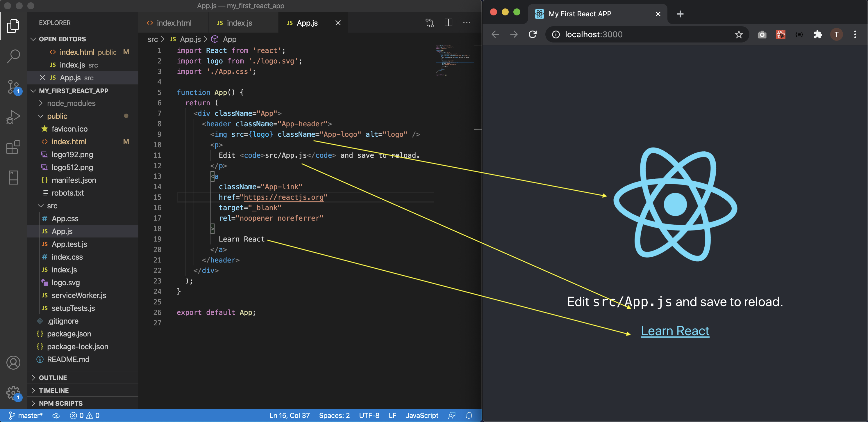This screenshot has width=868, height=422.
Task: Open a new browser tab
Action: pos(680,14)
